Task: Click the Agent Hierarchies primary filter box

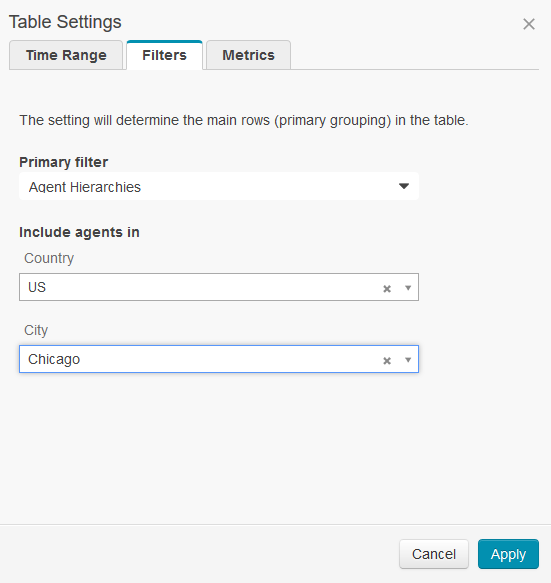Action: pos(219,186)
